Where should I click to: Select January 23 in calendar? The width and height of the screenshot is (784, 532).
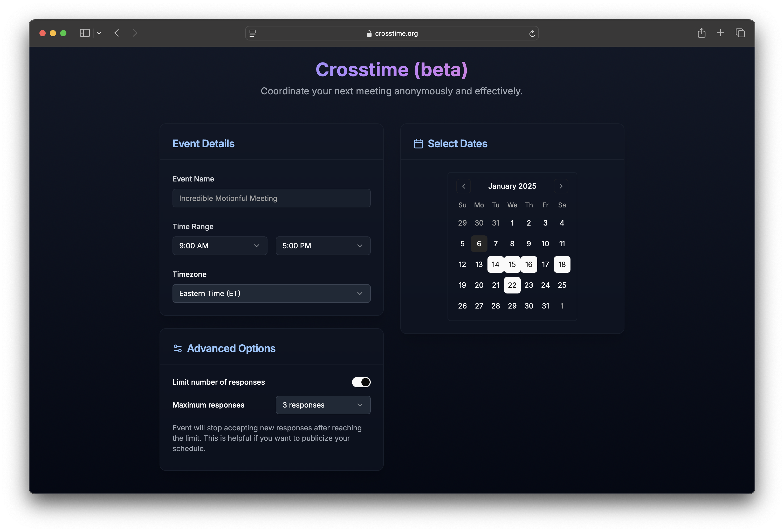coord(529,285)
